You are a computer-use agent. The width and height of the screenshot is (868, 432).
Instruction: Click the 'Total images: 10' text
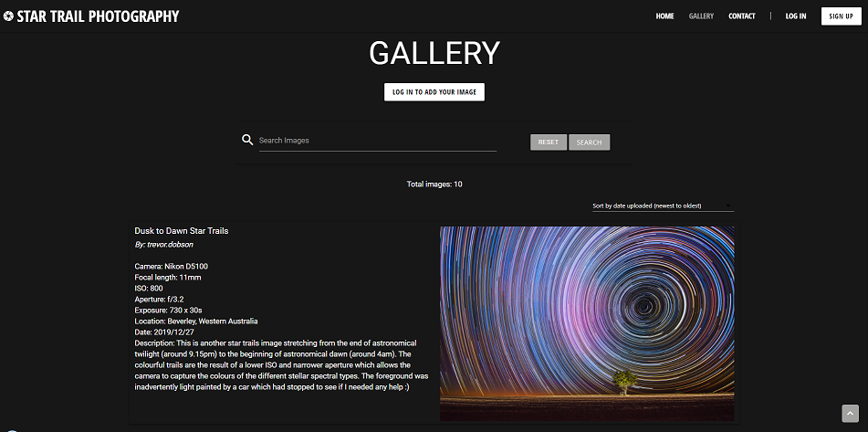(x=434, y=184)
